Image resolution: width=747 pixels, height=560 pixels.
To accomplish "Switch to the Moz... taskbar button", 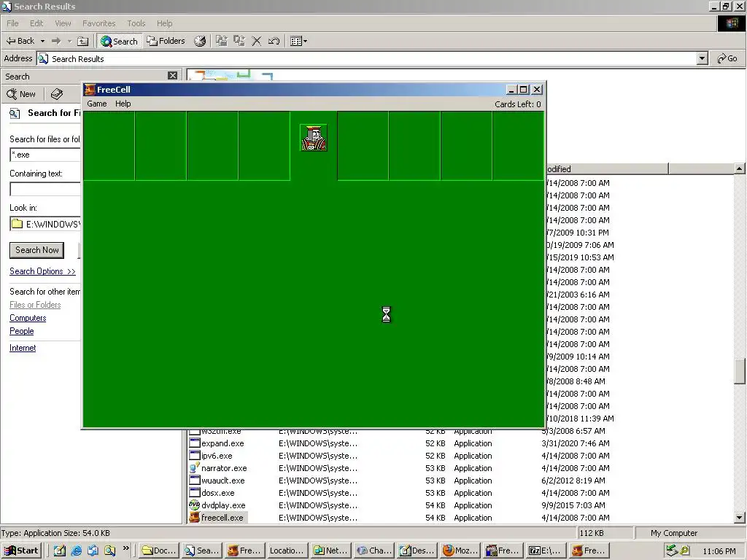I will click(x=460, y=551).
